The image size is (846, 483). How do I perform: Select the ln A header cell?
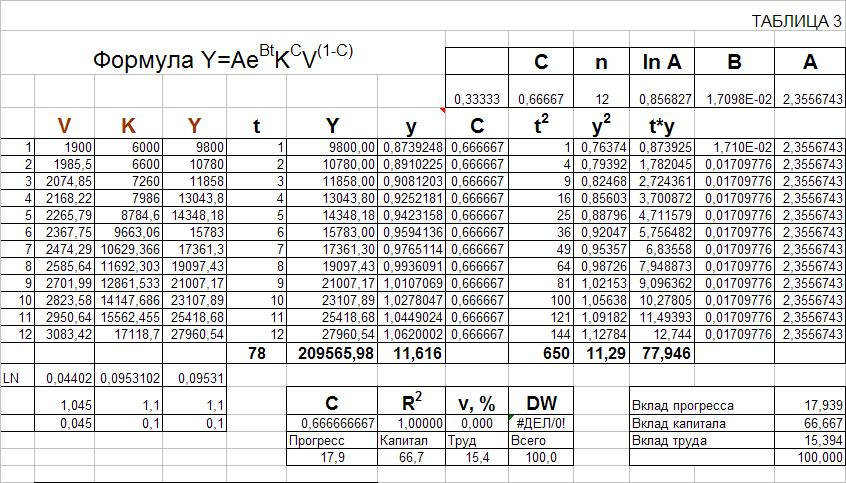point(661,62)
